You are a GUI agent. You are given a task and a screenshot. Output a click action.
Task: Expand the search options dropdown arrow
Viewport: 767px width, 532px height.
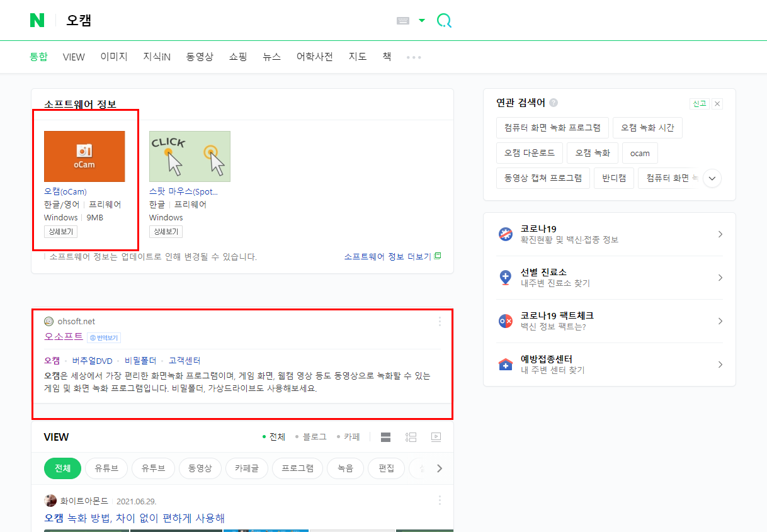tap(422, 21)
